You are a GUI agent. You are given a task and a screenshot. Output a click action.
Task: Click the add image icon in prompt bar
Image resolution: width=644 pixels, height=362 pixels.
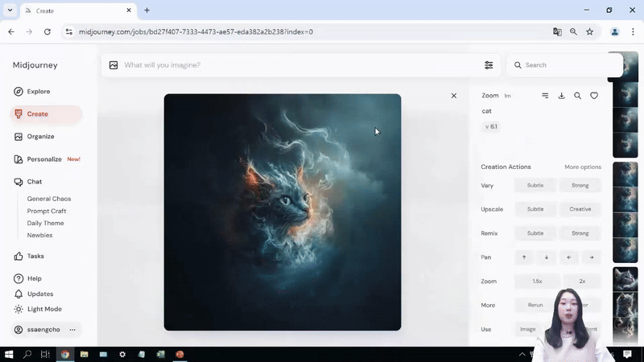click(x=114, y=65)
